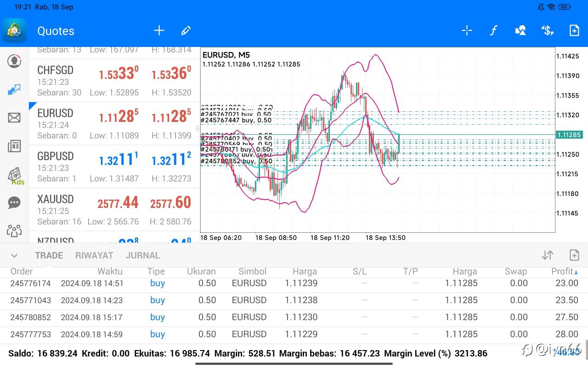The width and height of the screenshot is (588, 368).
Task: Open the sort arrows in trade panel
Action: click(547, 255)
